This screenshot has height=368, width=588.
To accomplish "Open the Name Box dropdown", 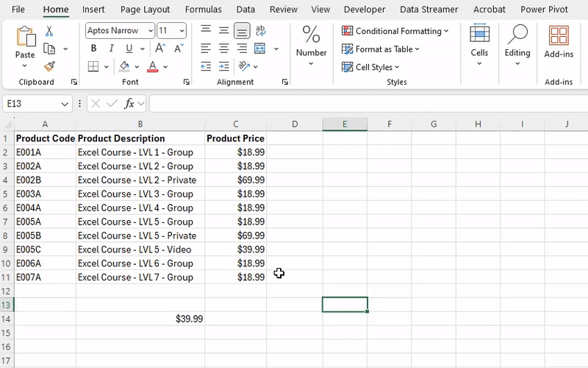I will [x=65, y=104].
